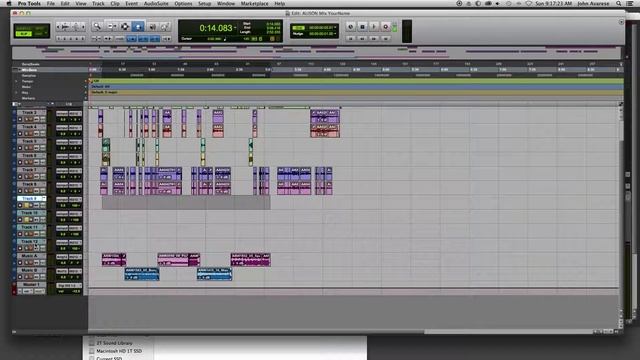Open the Grid value dropdown
Image resolution: width=640 pixels, height=360 pixels.
(335, 27)
